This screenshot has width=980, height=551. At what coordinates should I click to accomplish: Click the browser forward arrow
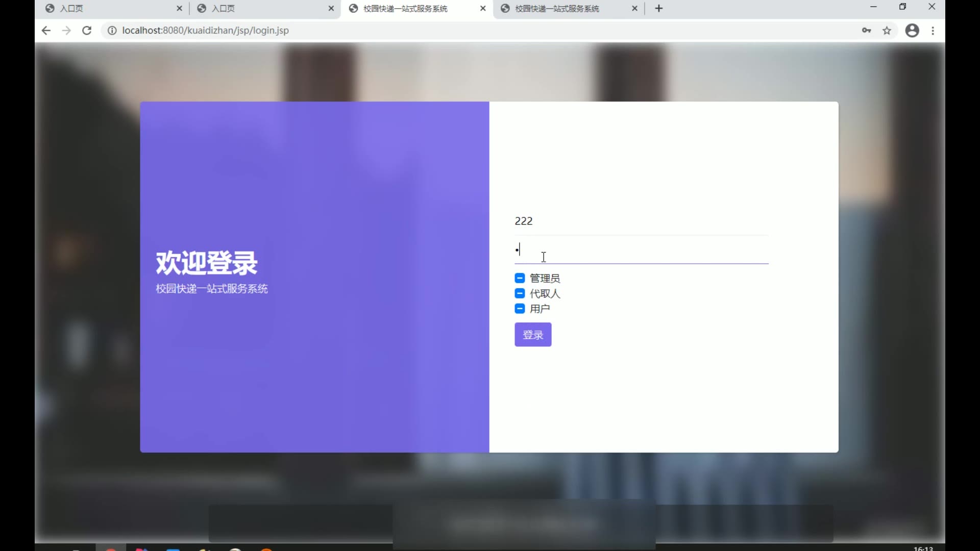coord(66,31)
